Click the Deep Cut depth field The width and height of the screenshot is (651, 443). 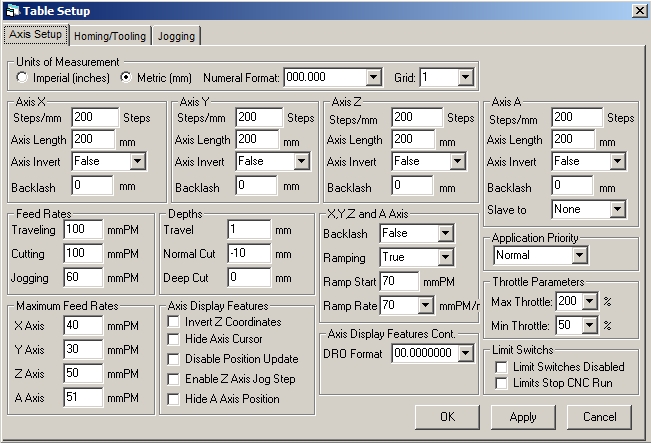(249, 277)
